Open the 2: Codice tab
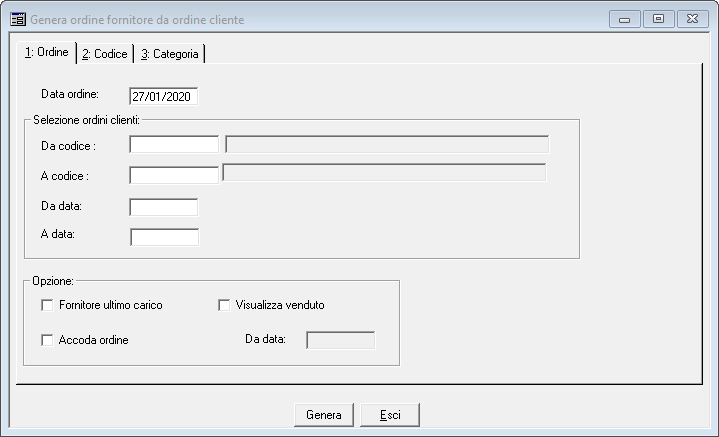The image size is (719, 437). click(x=105, y=54)
